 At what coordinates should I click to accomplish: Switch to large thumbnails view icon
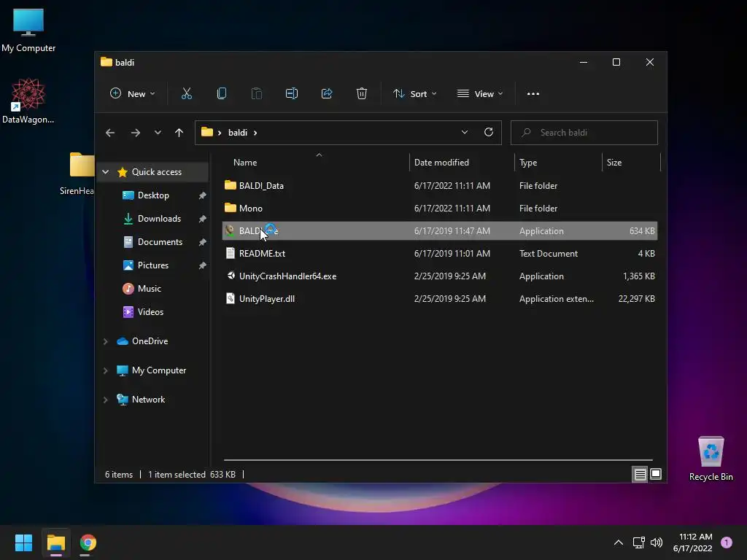[x=656, y=474]
